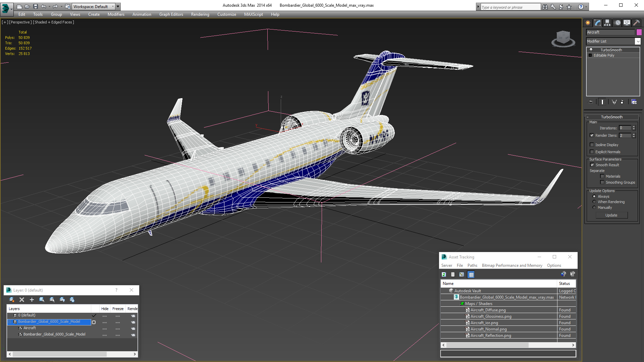Click Status Log icon in Asset Tracking

coord(453,275)
